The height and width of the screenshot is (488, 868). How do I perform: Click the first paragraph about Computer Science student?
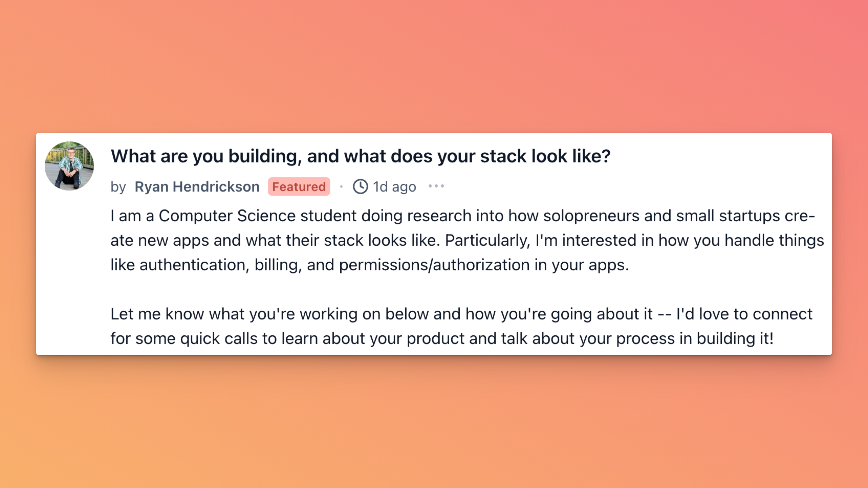467,240
